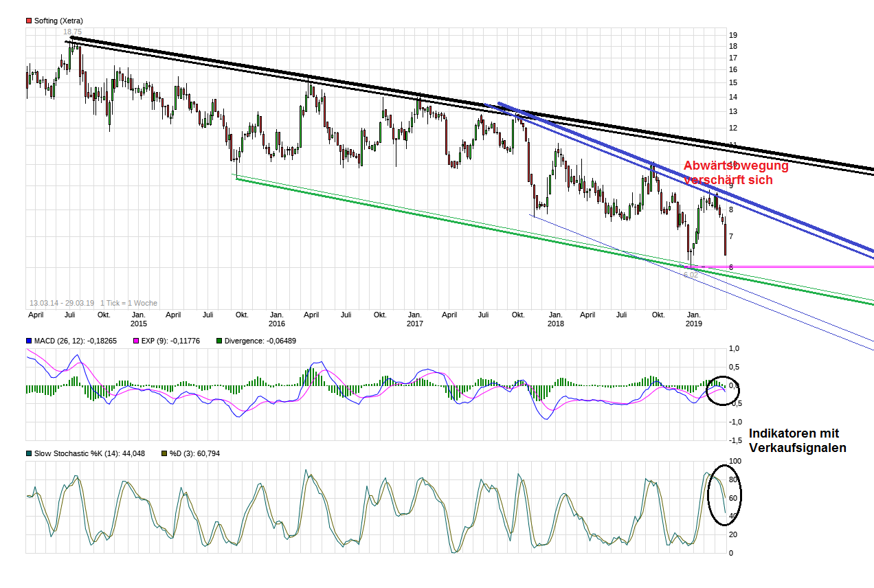
Task: Click the 'Abwärtsbewegung verschärft sich' annotation
Action: tap(736, 172)
